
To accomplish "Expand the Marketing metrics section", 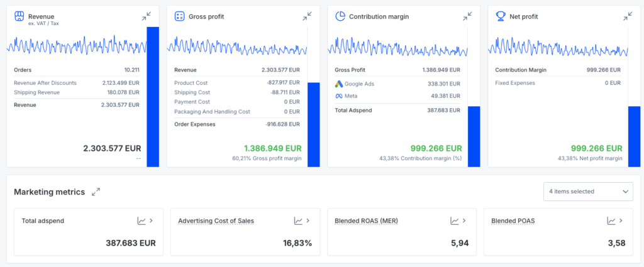I will click(96, 192).
